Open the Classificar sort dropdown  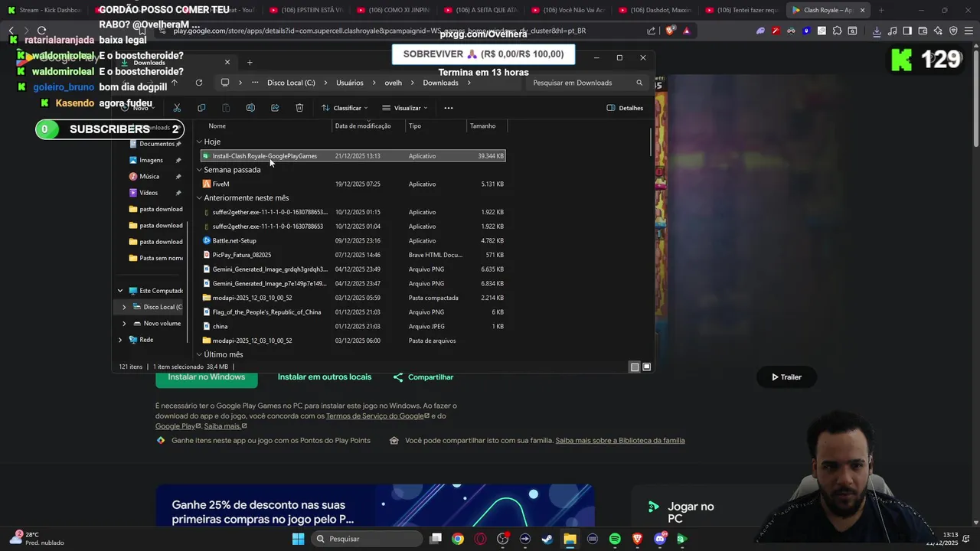(x=345, y=108)
